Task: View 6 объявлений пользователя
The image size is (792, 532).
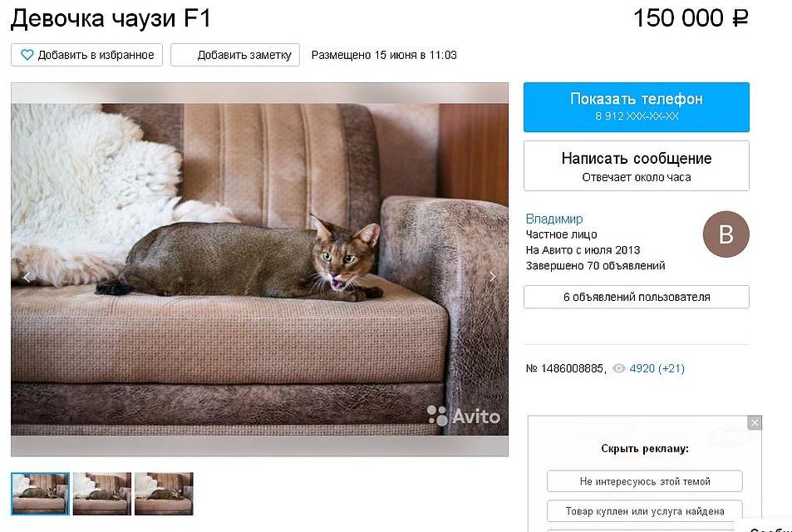Action: (x=637, y=297)
